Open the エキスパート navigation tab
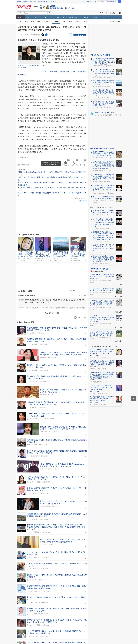Viewport: 138px width, 644px height. [48, 17]
